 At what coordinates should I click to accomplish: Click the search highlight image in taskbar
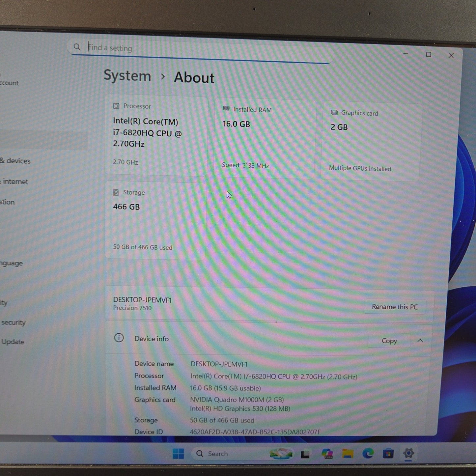[281, 454]
